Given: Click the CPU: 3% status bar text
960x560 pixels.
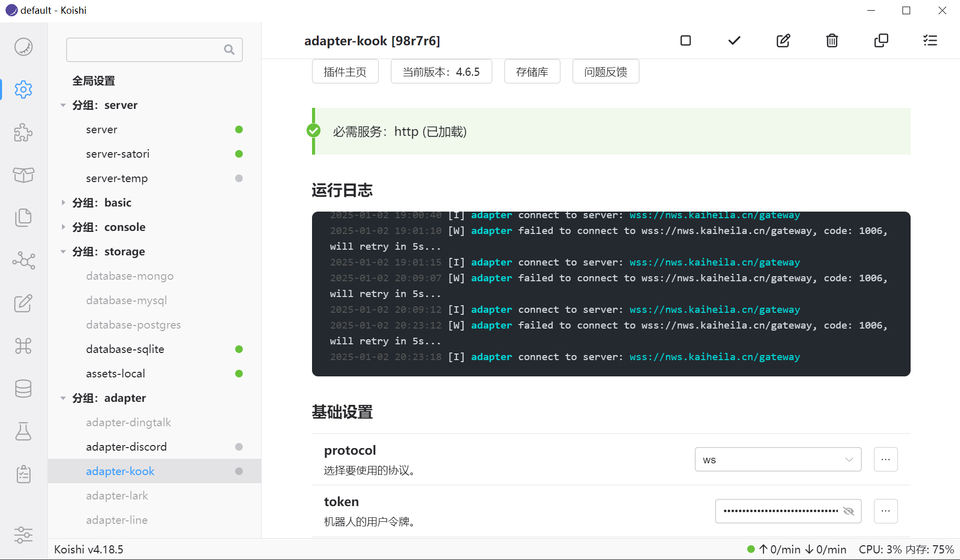Looking at the screenshot, I should 880,549.
